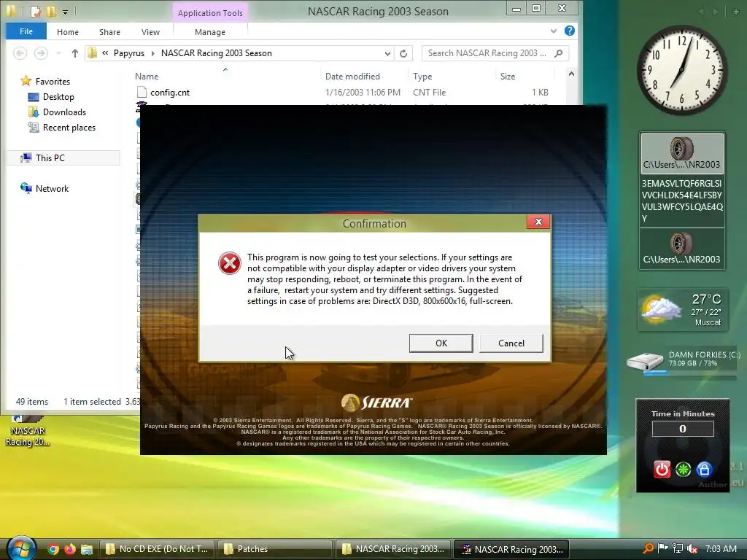
Task: Click the green restart button in gadget
Action: (x=683, y=469)
